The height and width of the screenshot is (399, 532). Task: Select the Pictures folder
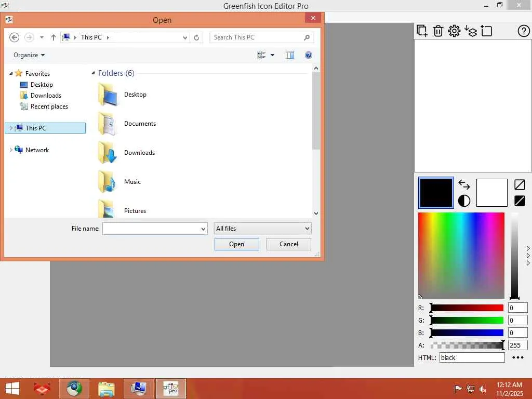tap(135, 211)
